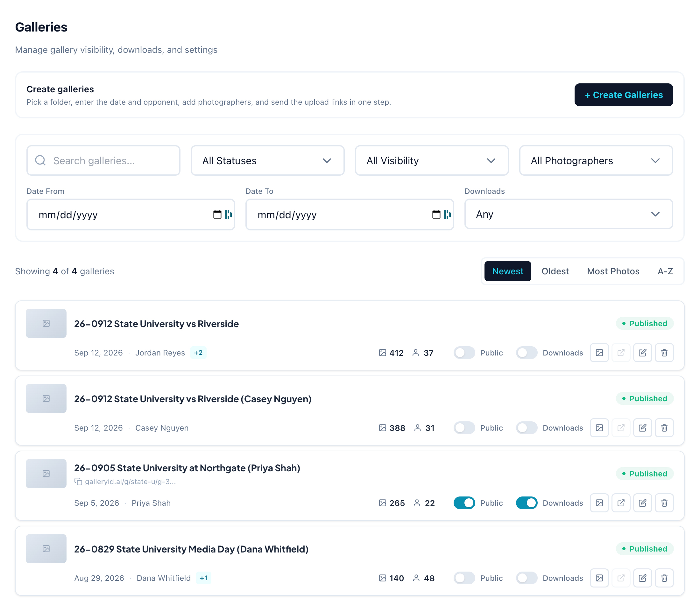
Task: Click the galleryid.ai/g/state-u link text
Action: point(131,482)
